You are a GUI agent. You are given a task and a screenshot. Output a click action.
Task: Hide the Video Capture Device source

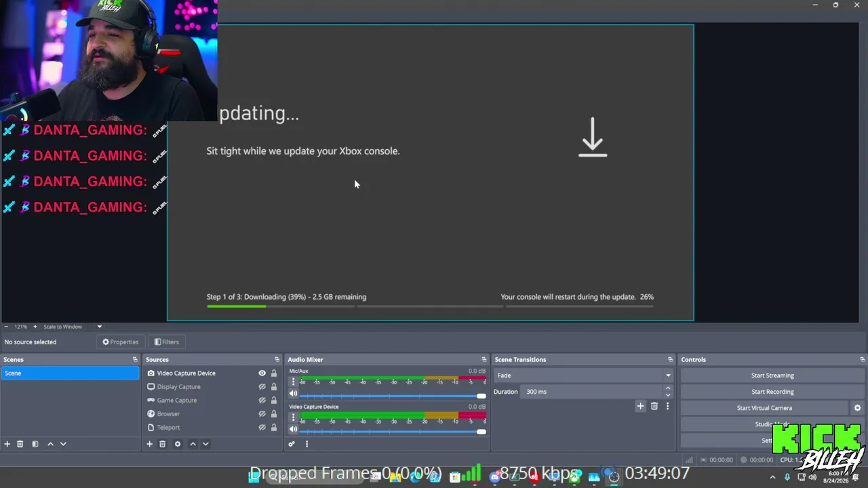[x=262, y=373]
